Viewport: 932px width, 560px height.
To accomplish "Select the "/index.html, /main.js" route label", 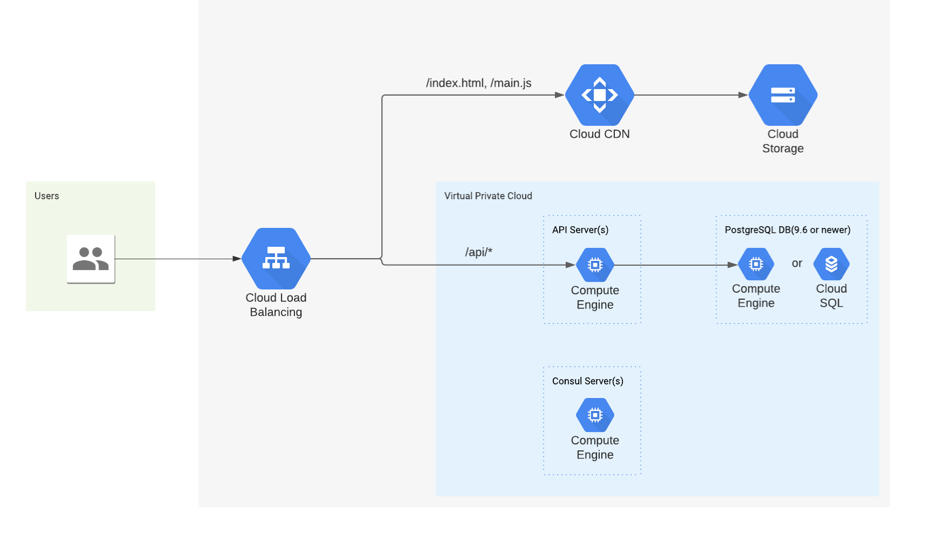I will click(479, 83).
